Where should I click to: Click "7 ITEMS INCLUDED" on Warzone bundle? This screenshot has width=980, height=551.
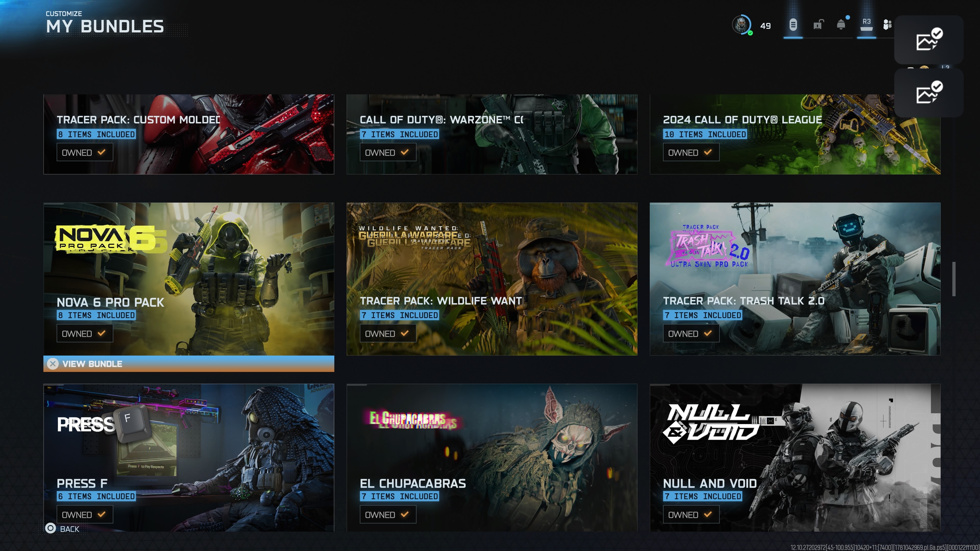[x=399, y=134]
